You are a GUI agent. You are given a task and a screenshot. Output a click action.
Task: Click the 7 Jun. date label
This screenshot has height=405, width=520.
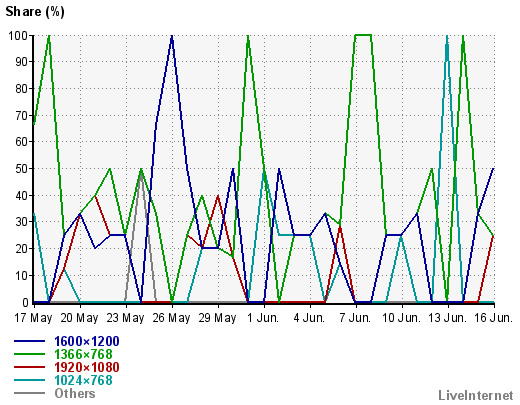(355, 318)
